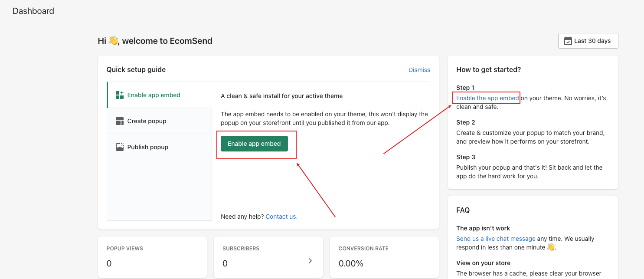This screenshot has width=644, height=279.
Task: Click the layout icon next to Create popup
Action: (120, 121)
